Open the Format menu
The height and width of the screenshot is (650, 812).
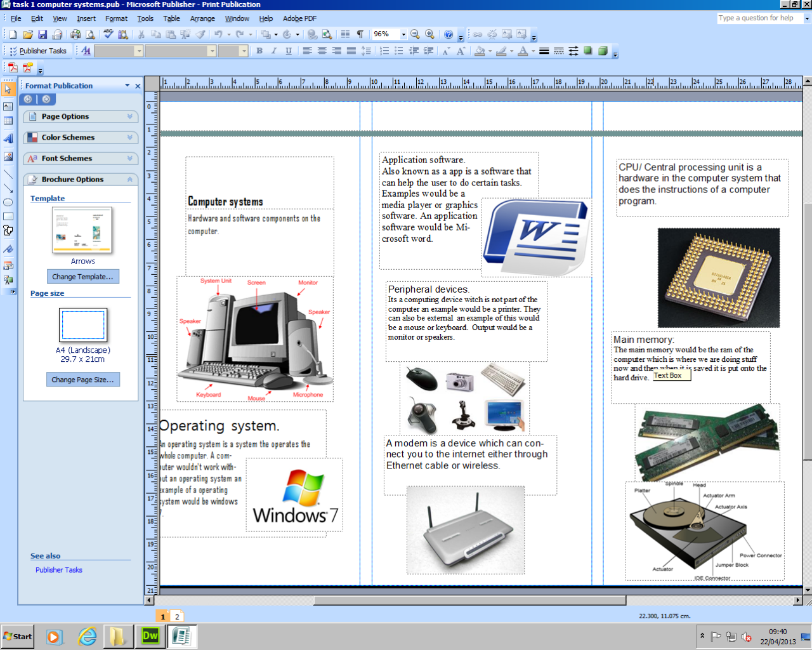[116, 18]
